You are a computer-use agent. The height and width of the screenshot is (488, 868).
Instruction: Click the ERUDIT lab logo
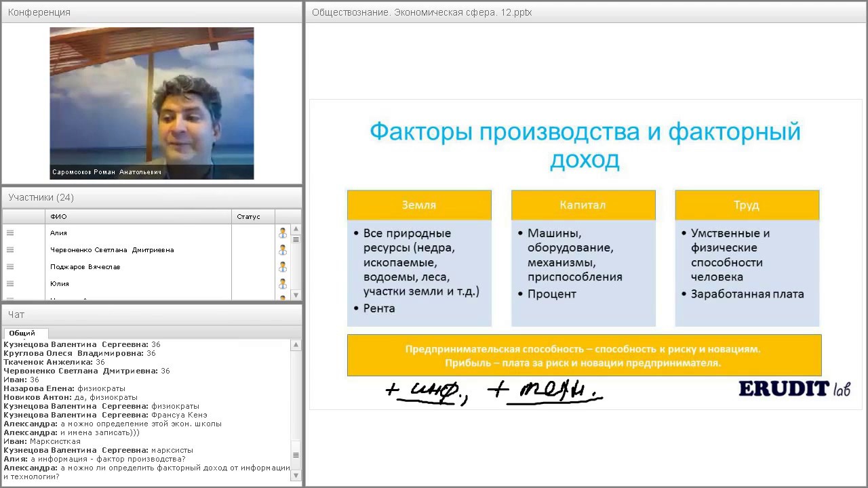tap(794, 389)
